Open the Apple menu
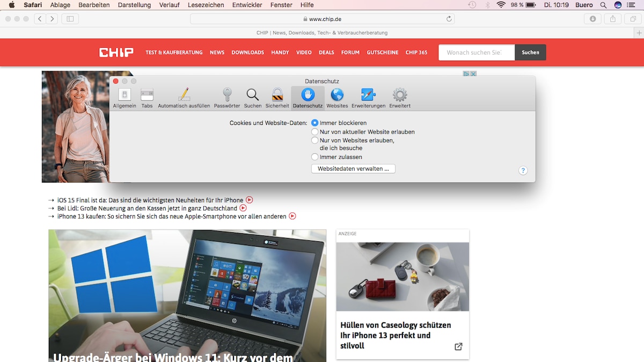 click(x=12, y=5)
